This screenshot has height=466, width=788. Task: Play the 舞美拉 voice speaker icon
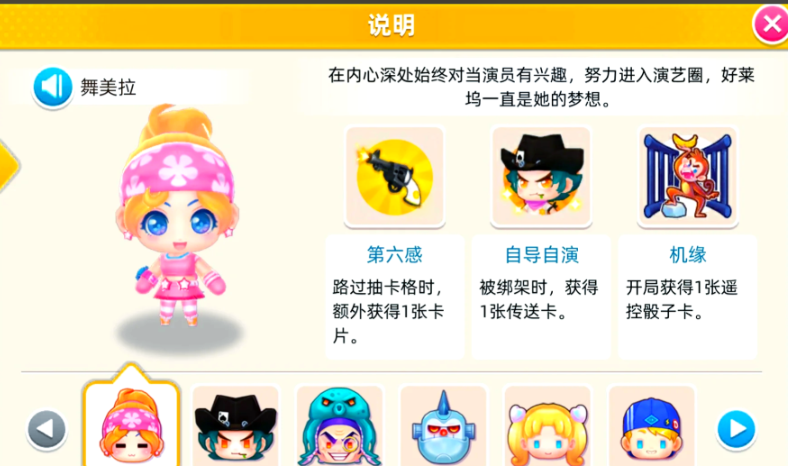(x=53, y=87)
